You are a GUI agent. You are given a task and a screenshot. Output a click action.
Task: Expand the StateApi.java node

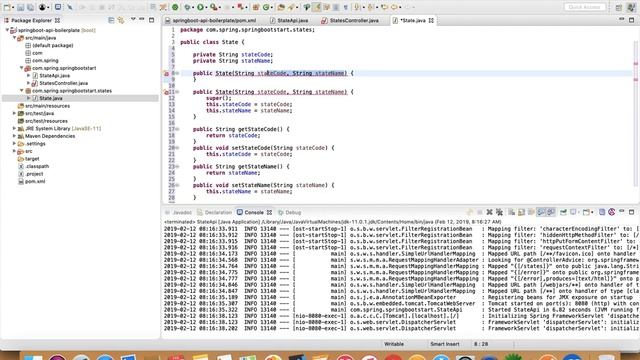(29, 76)
